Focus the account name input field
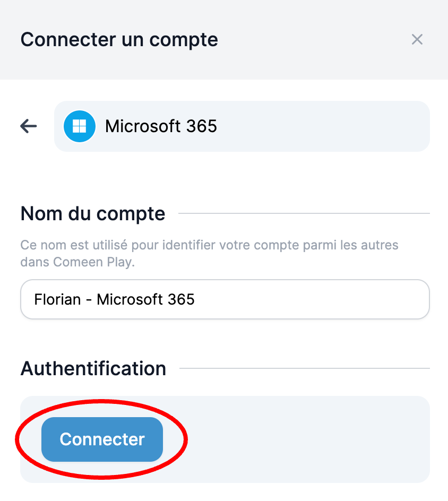Viewport: 448px width, 501px height. point(225,299)
